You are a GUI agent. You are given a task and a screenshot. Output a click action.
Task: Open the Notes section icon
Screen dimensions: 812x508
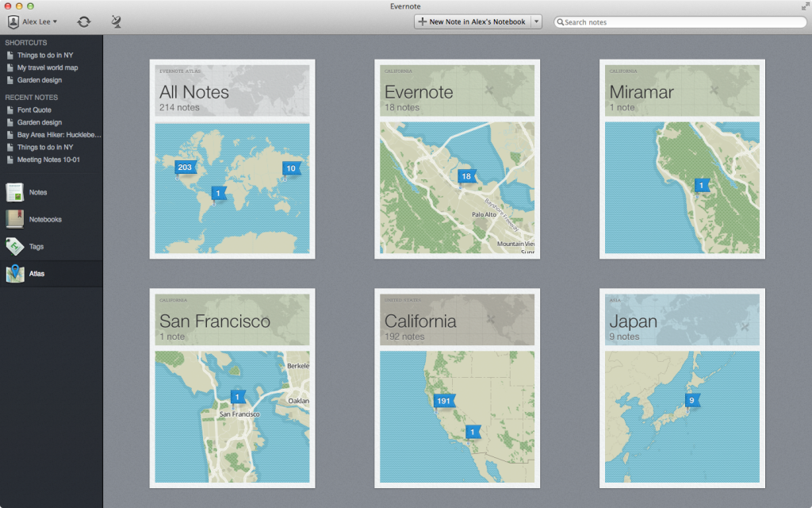15,192
